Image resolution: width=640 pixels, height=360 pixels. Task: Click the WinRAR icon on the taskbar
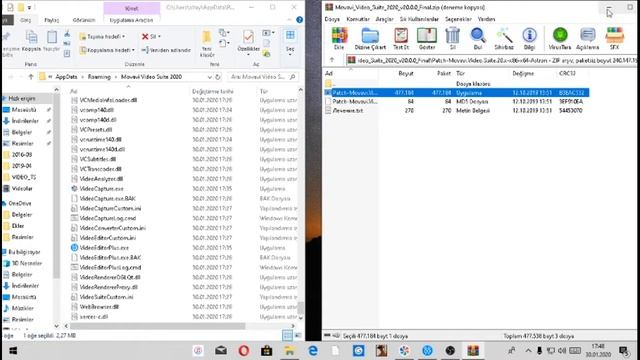click(473, 351)
